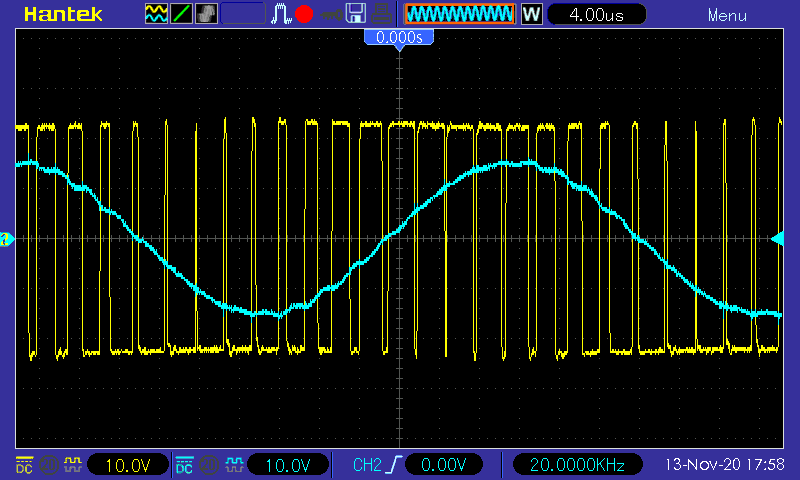Click the empty dark box next to persistence icon
800x480 pixels.
[243, 14]
